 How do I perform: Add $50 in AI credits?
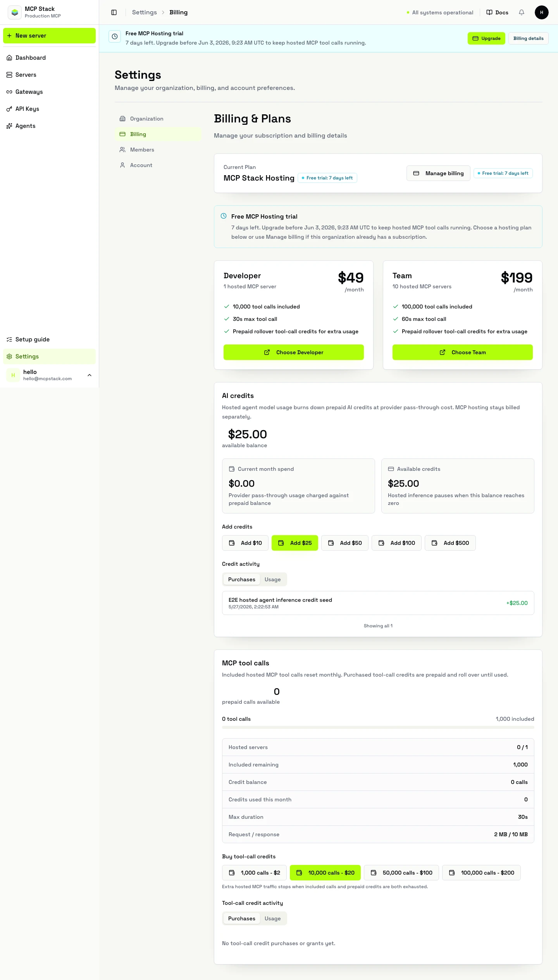point(345,543)
